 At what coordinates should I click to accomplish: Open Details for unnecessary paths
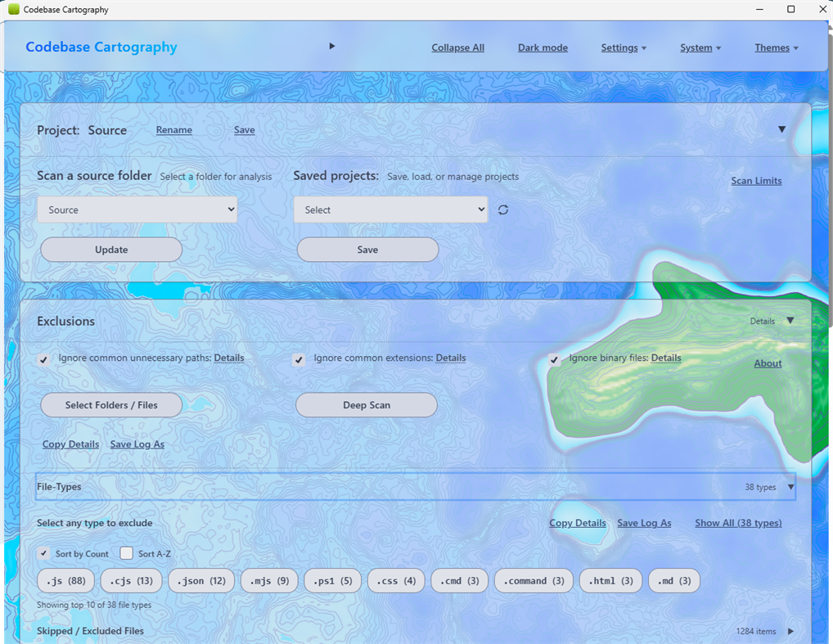[229, 358]
